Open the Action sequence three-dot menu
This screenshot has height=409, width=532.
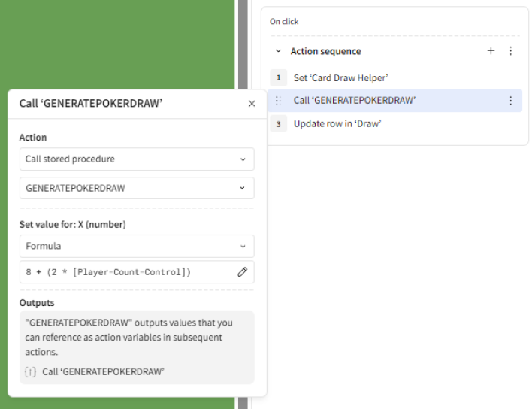[511, 51]
